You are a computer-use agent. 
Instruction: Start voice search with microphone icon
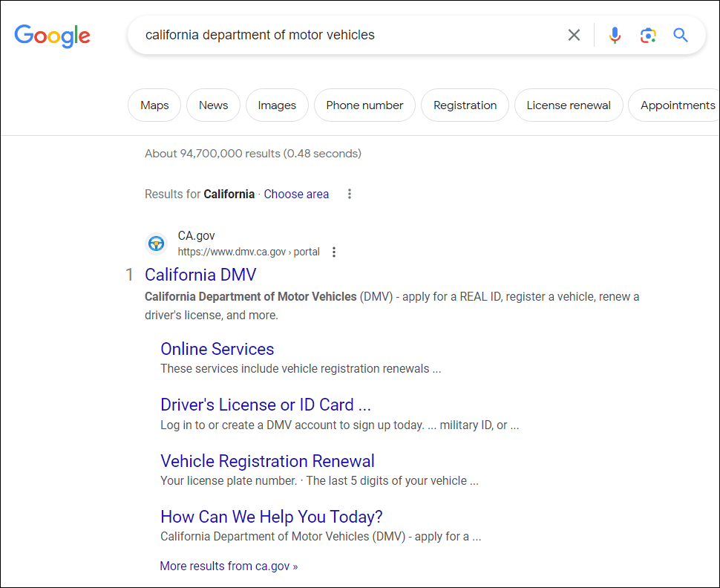[x=615, y=35]
